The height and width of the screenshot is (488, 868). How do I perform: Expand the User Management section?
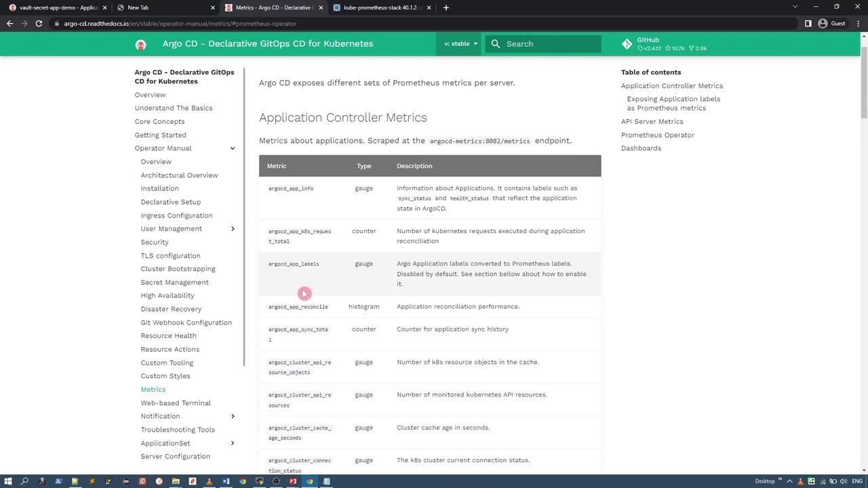(x=233, y=229)
